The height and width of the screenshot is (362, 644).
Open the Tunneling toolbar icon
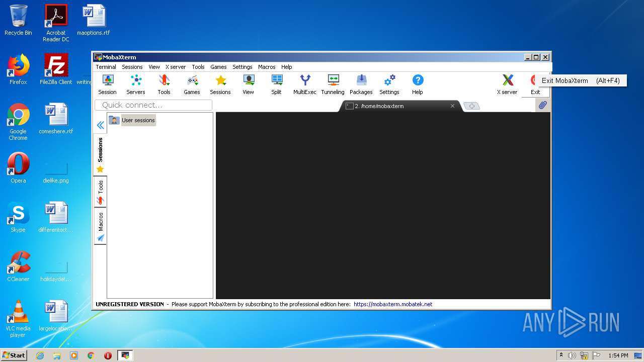coord(333,84)
